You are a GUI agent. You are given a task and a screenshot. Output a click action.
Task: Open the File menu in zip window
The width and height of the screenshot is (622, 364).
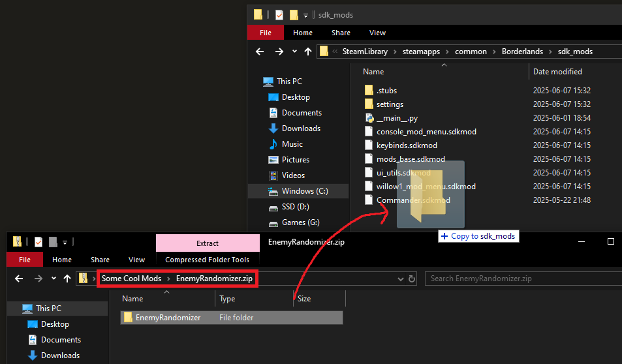(x=25, y=260)
